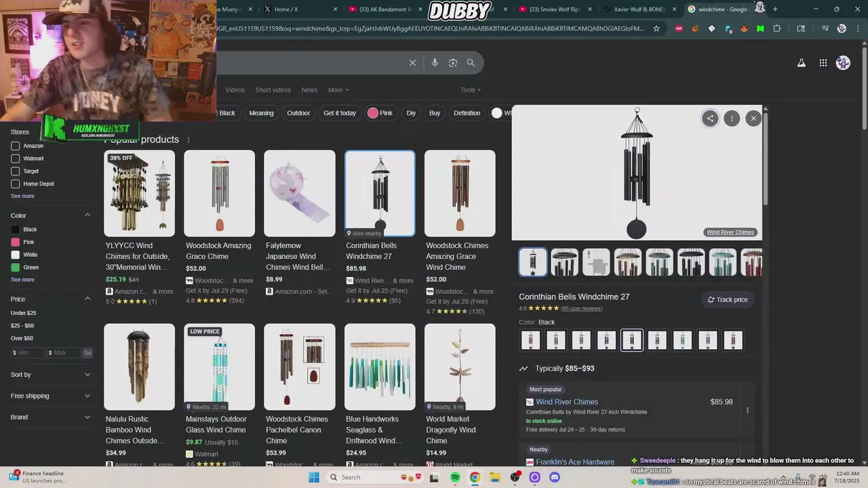Collapse the Price filter section
The height and width of the screenshot is (488, 868).
pos(87,299)
